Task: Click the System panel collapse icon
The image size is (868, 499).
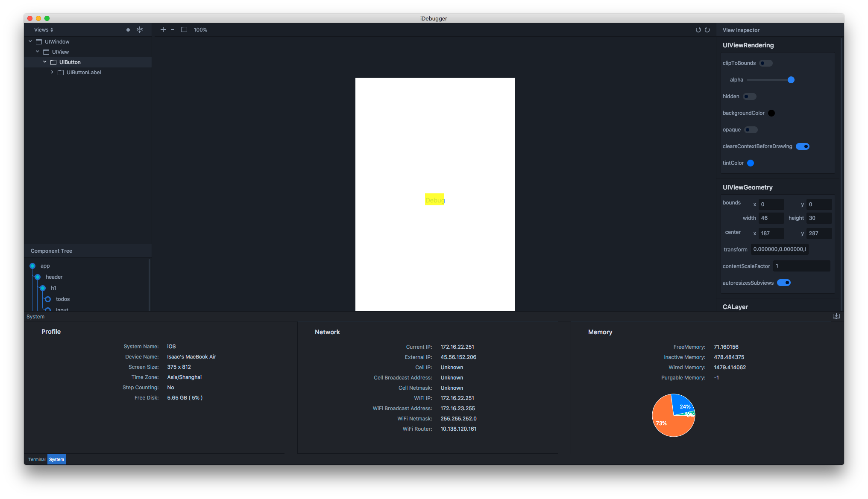Action: tap(836, 316)
